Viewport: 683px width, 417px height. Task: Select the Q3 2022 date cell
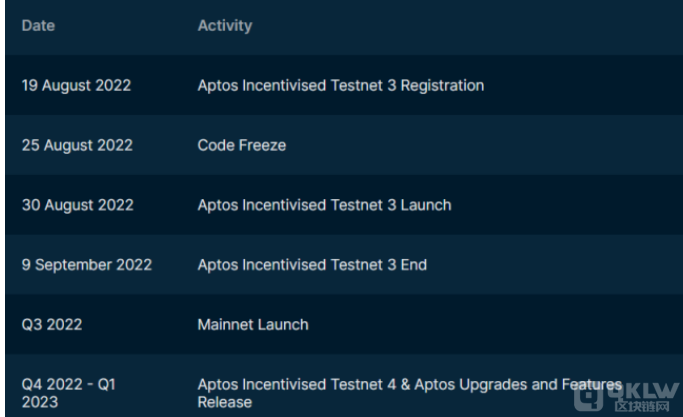click(x=52, y=325)
